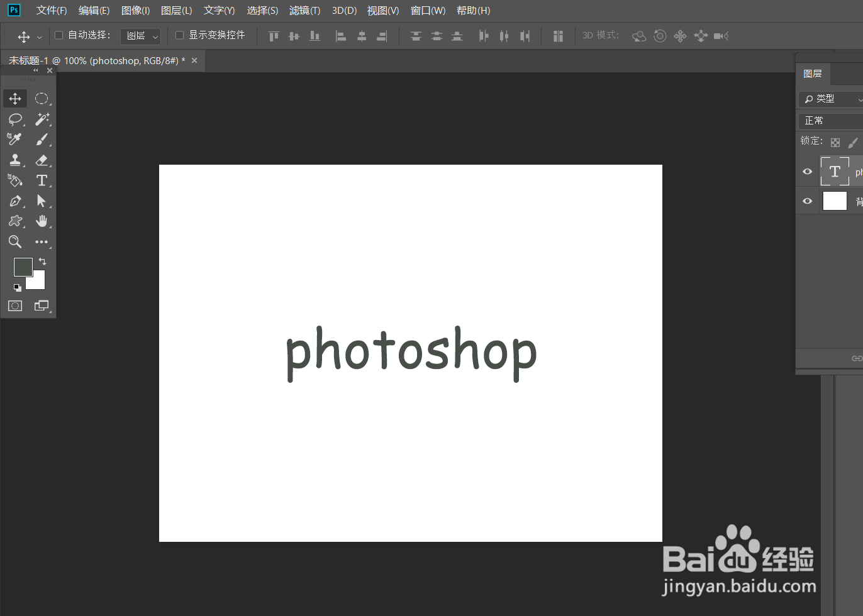Hide the white background layer
This screenshot has height=616, width=863.
pos(808,201)
